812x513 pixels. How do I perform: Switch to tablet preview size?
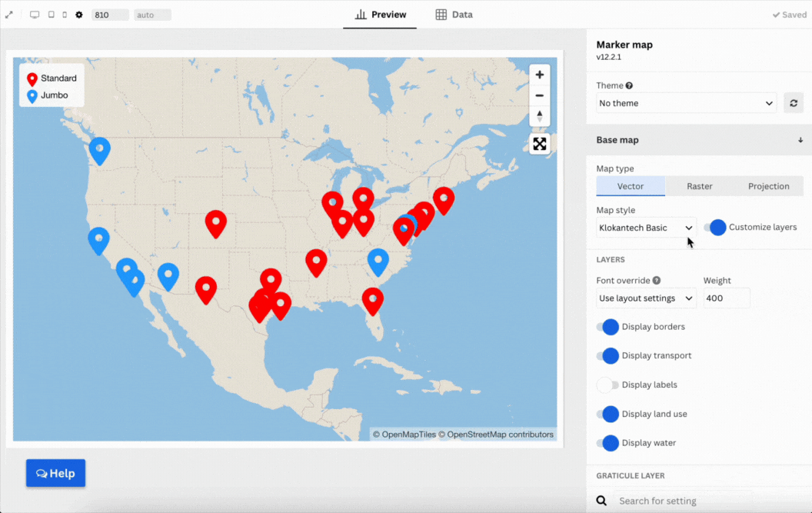point(51,15)
